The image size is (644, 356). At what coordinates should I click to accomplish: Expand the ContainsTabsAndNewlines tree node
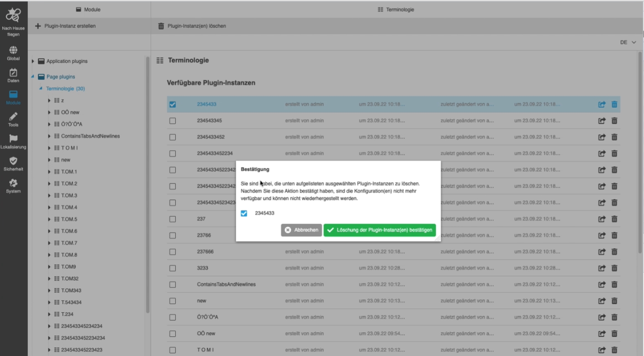[x=49, y=136]
